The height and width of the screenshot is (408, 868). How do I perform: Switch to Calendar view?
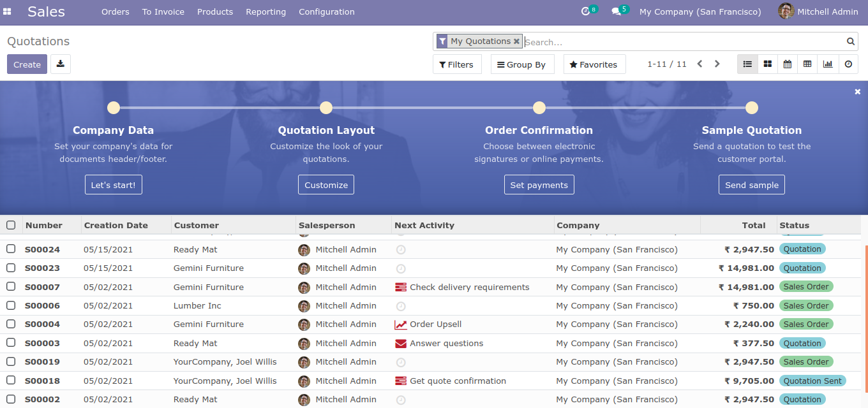pos(788,64)
